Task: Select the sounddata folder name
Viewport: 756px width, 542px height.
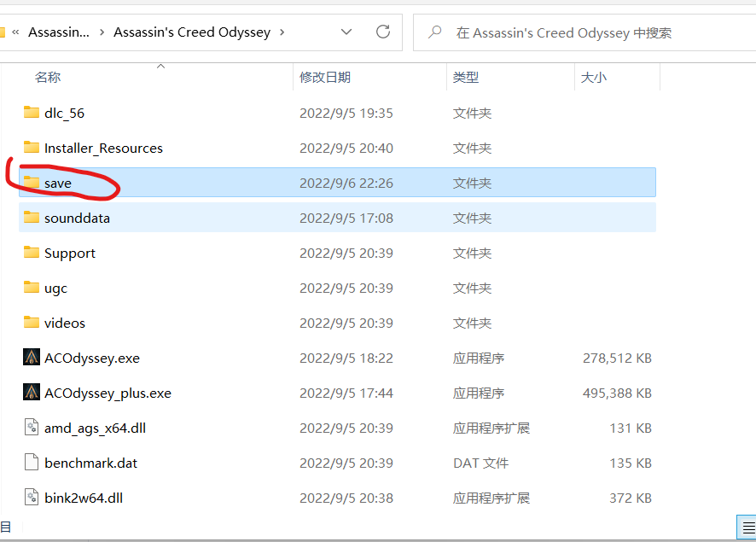Action: click(77, 218)
